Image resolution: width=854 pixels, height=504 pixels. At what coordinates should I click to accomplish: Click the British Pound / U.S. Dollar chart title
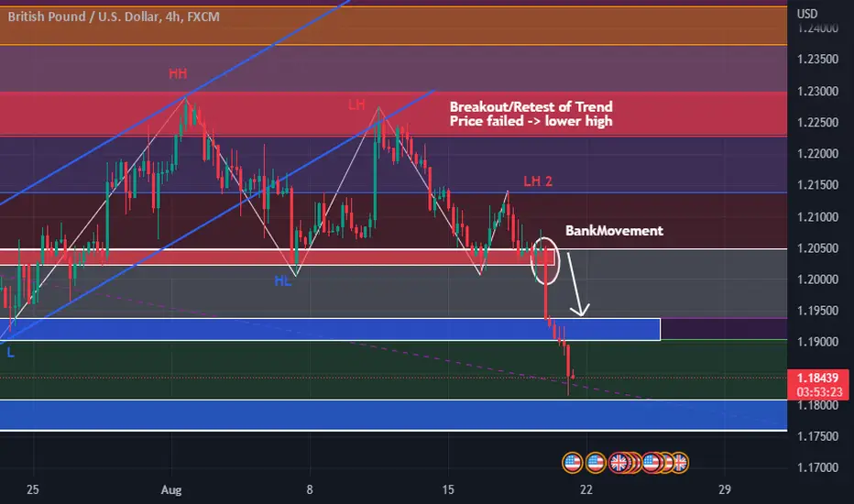[x=114, y=16]
